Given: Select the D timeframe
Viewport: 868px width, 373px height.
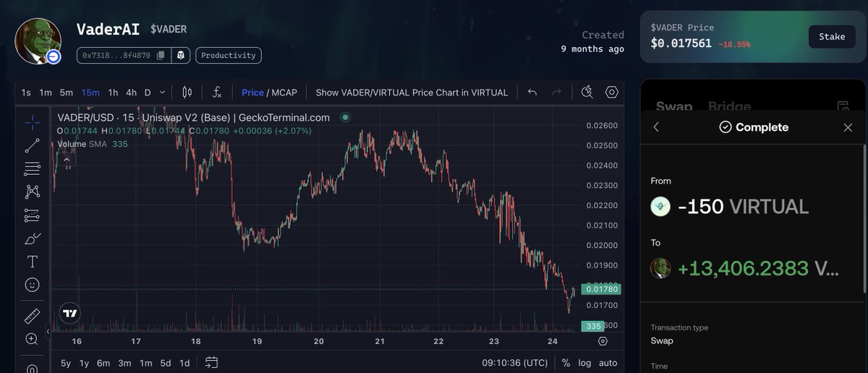Looking at the screenshot, I should coord(148,93).
